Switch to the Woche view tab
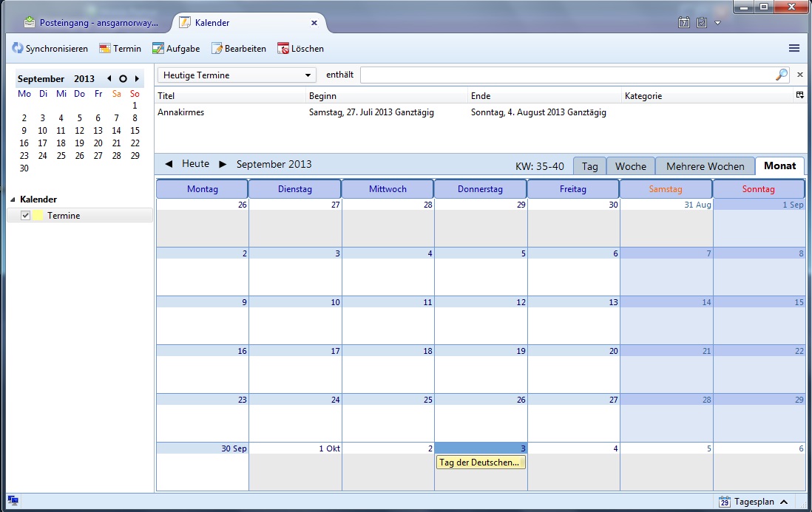Viewport: 812px width, 512px height. coord(630,166)
